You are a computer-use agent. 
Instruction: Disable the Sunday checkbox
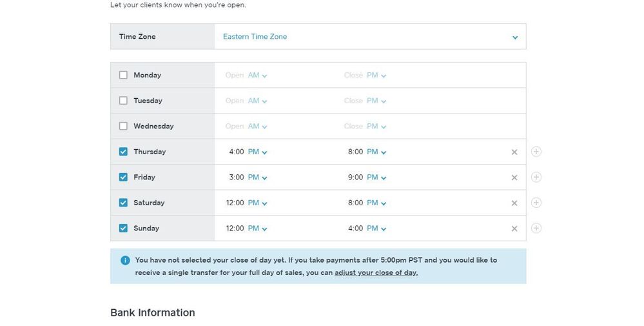tap(123, 228)
